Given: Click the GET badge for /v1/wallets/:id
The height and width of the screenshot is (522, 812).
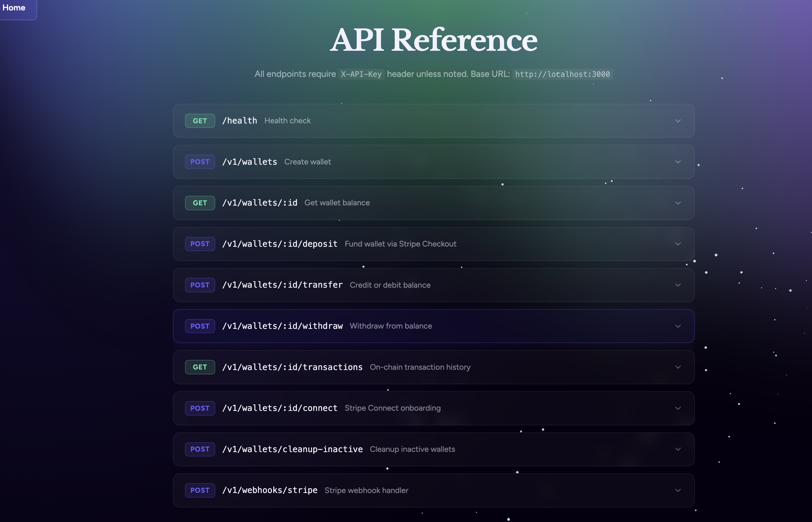Looking at the screenshot, I should click(200, 203).
